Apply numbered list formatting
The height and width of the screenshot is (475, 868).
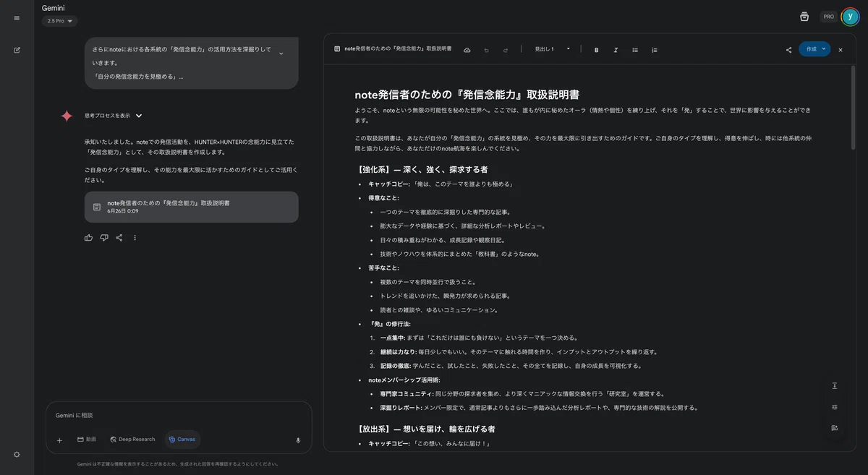pyautogui.click(x=655, y=50)
